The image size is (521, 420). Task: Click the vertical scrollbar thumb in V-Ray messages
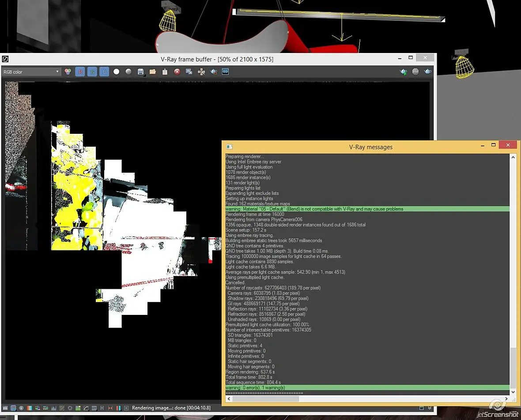[513, 367]
